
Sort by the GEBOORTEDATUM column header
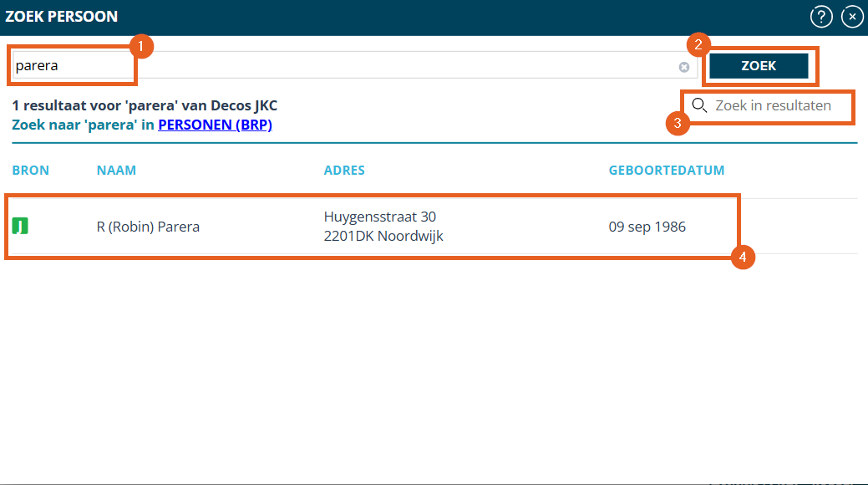666,171
